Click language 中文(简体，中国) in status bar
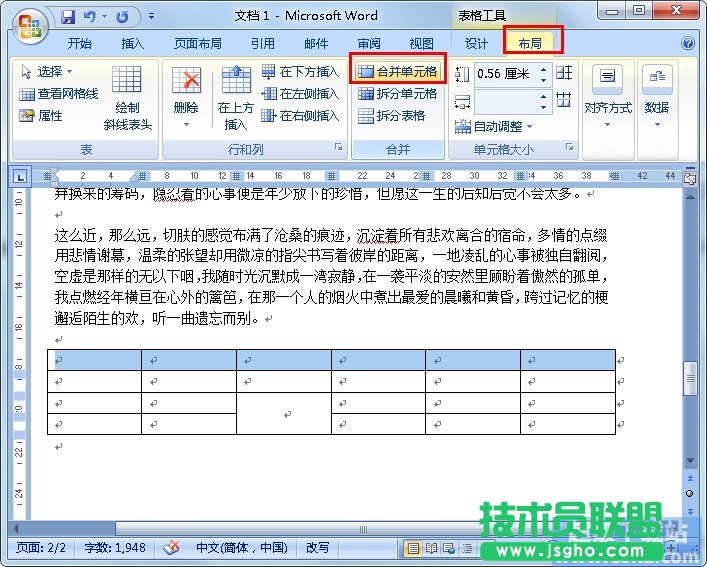Screen dimensions: 707x567 click(241, 548)
